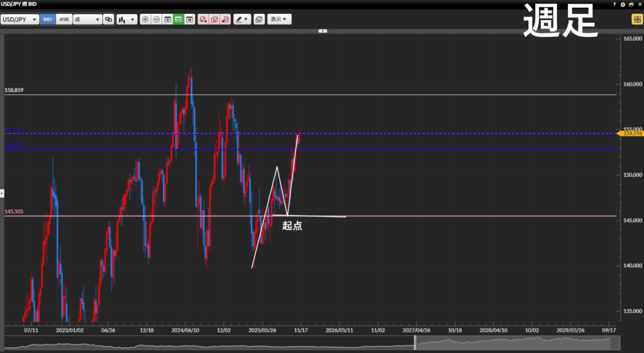Click the zoom out magnifier icon
This screenshot has width=644, height=353.
(x=157, y=19)
